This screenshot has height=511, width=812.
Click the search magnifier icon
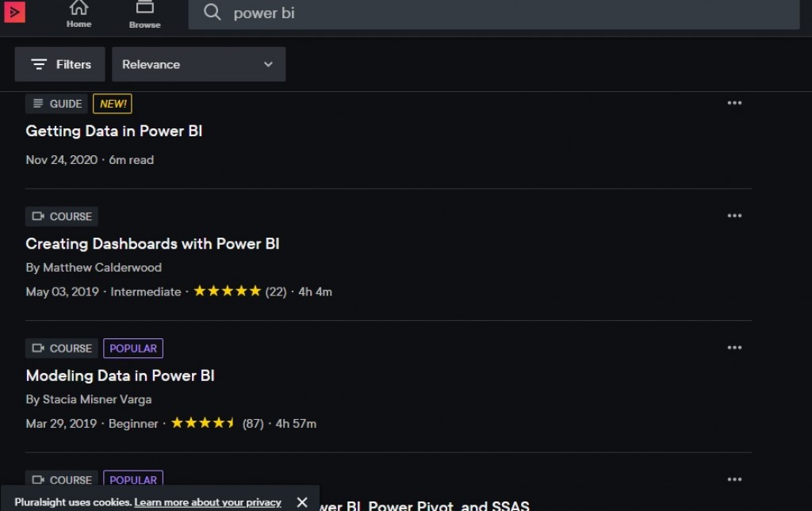pyautogui.click(x=212, y=13)
